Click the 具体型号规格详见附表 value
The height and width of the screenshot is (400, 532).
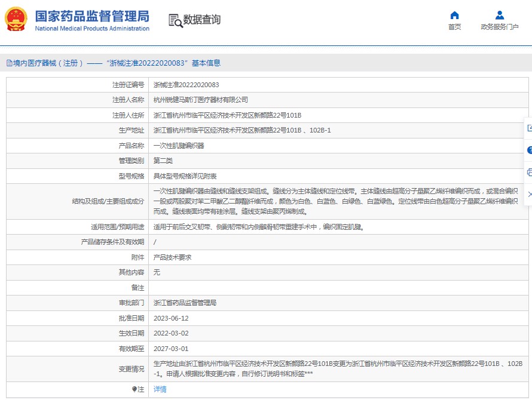point(185,176)
